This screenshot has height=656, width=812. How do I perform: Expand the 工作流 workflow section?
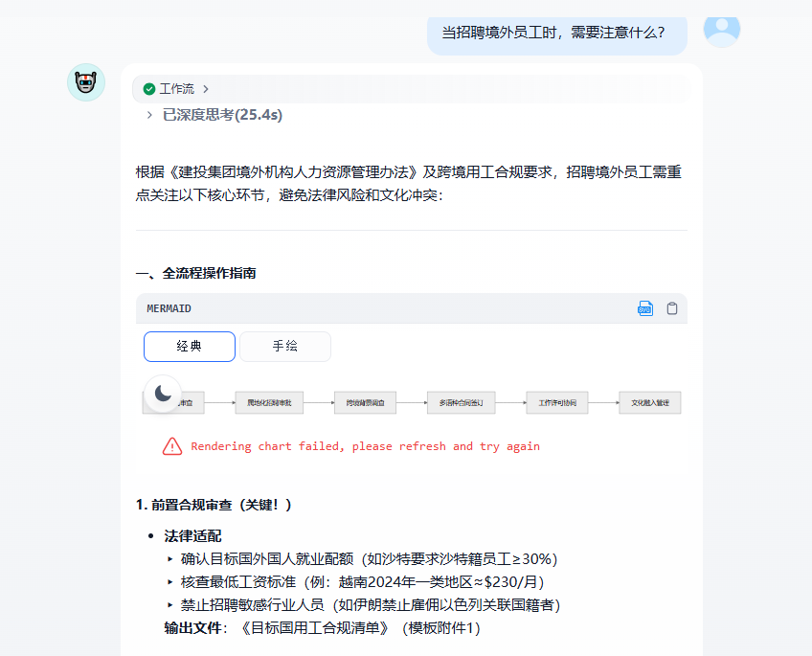coord(176,89)
